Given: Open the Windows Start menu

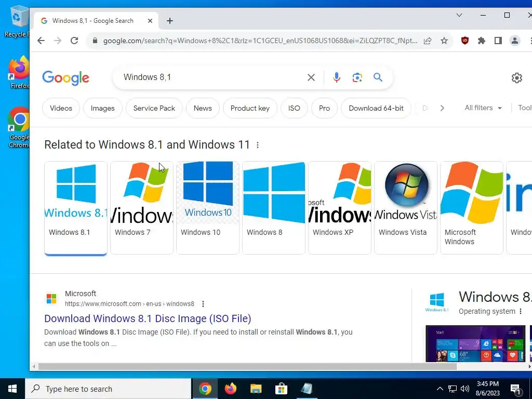Looking at the screenshot, I should (x=12, y=389).
